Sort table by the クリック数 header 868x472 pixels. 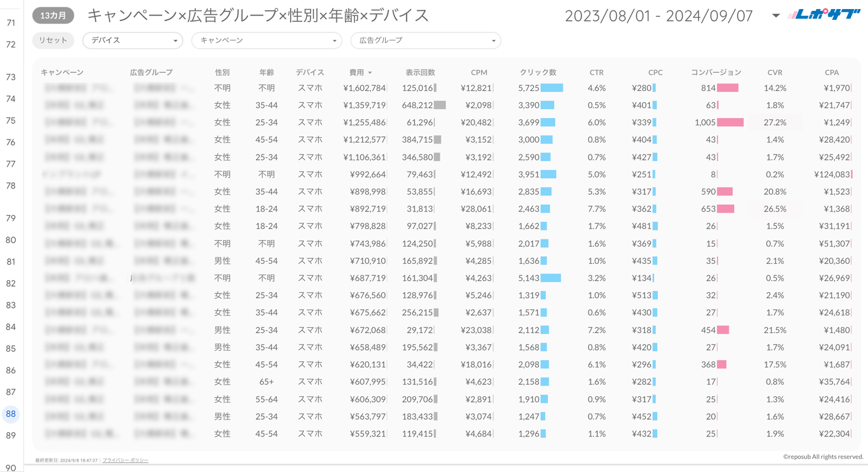(x=538, y=72)
